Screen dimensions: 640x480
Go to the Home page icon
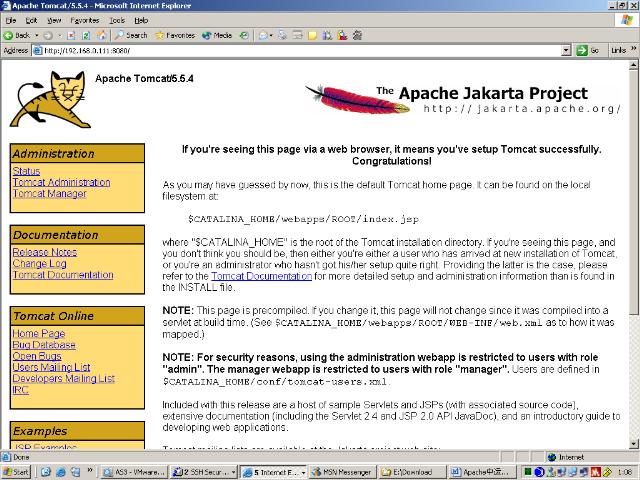pos(101,36)
